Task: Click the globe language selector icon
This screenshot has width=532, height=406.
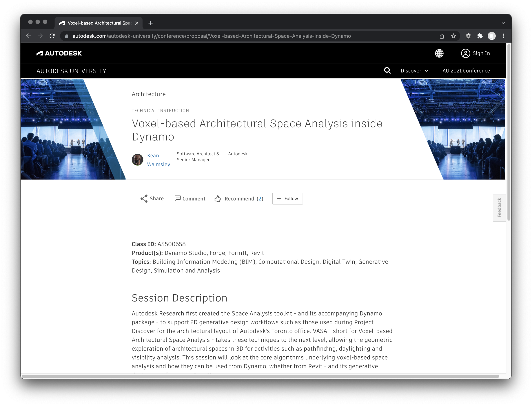Action: click(x=439, y=53)
